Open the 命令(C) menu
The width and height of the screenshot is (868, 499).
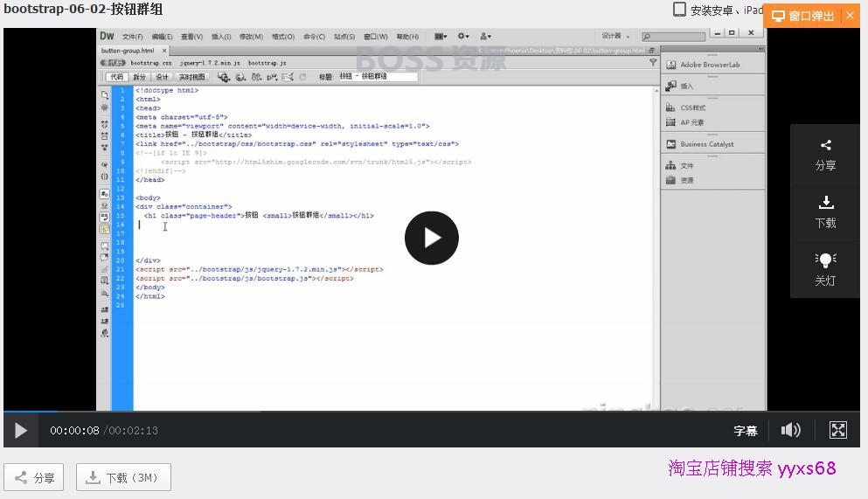coord(314,37)
